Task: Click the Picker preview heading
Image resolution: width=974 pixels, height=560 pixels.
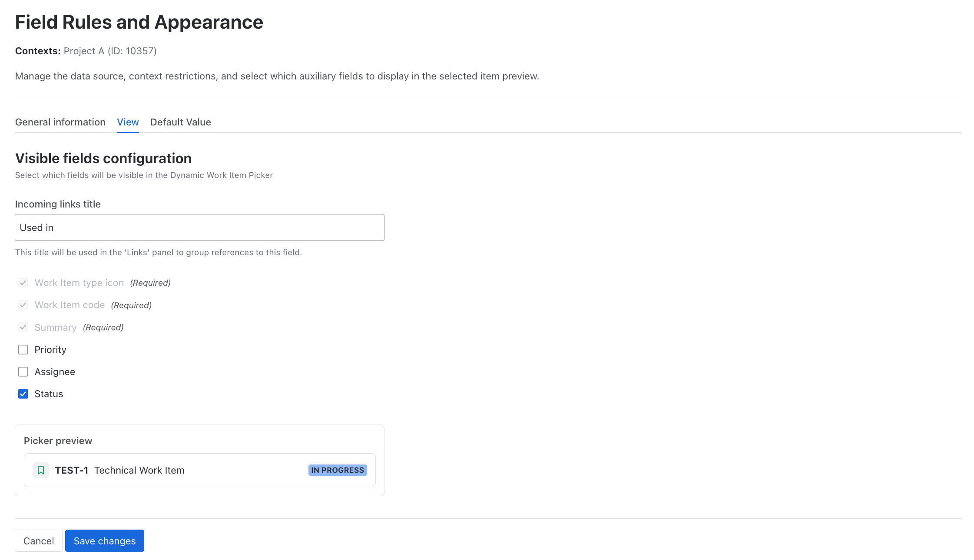Action: (x=58, y=441)
